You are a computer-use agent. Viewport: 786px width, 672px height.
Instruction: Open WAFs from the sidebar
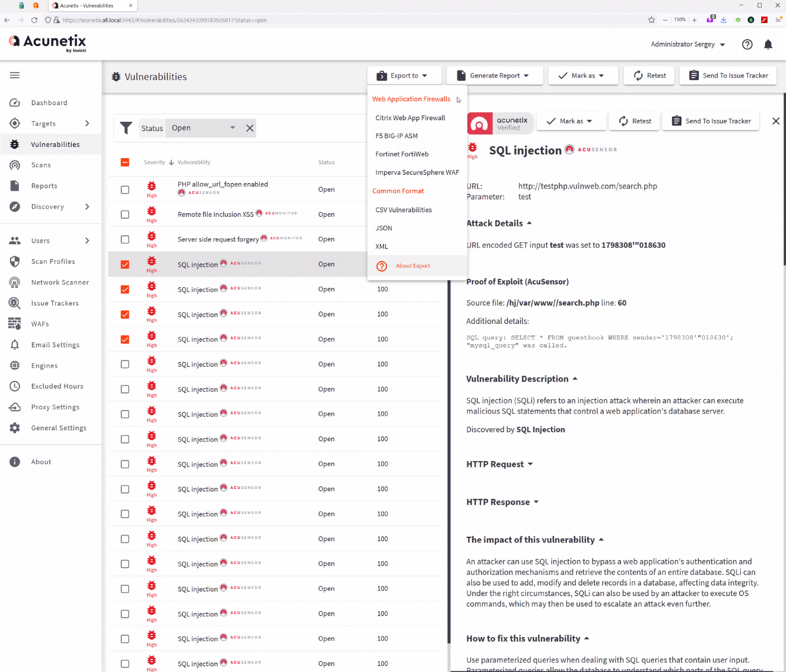pos(40,324)
